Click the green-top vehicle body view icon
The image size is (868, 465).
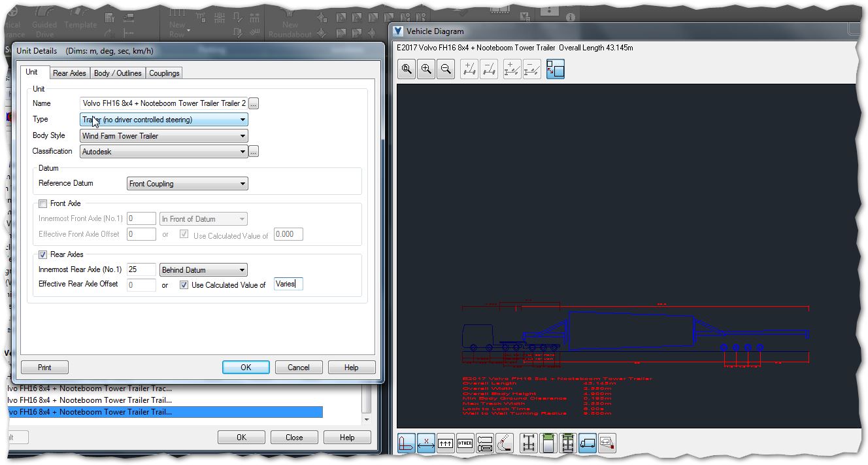[548, 443]
